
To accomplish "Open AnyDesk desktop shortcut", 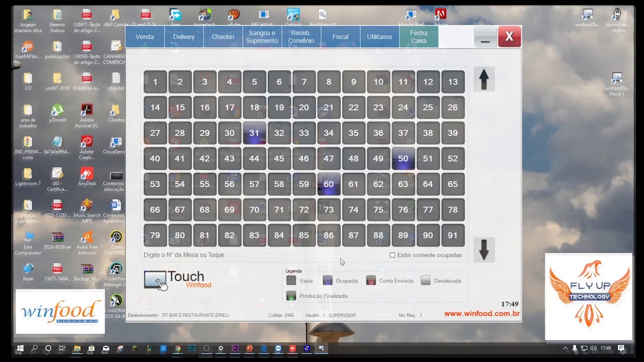I will 87,177.
